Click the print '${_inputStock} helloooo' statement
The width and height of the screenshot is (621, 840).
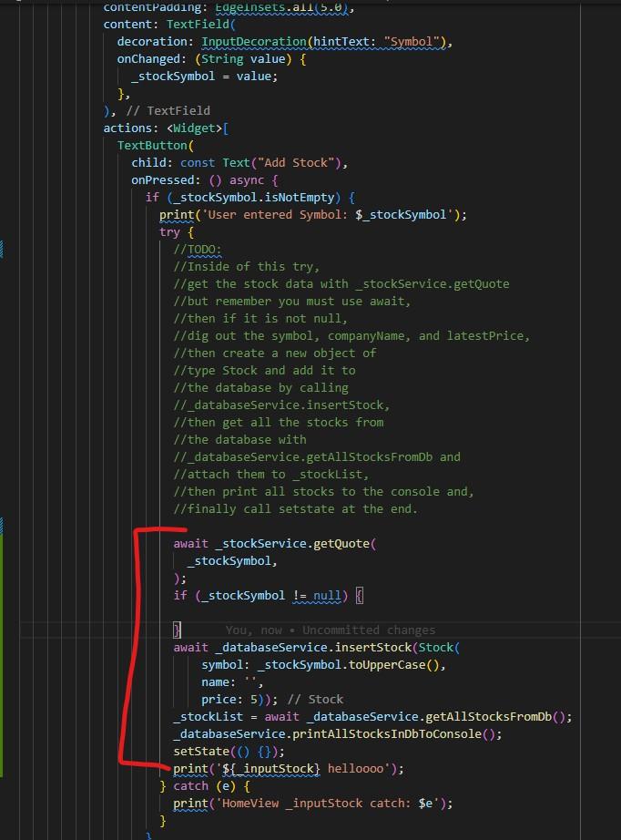289,769
